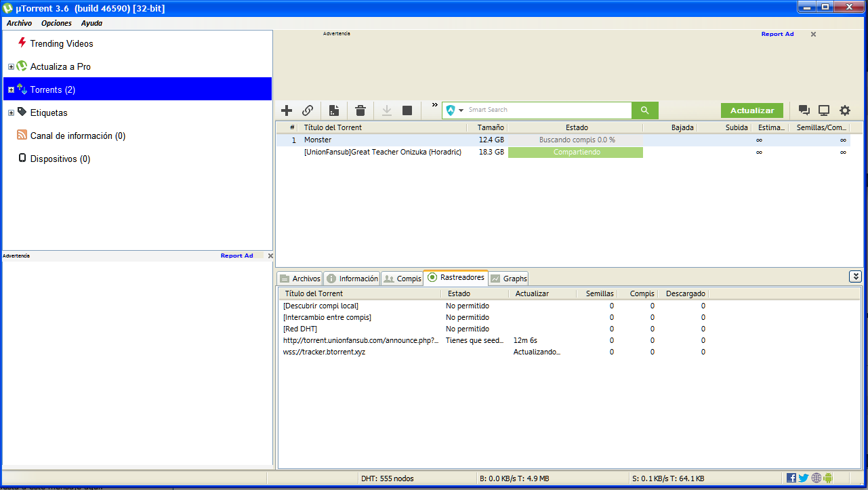Open the Archivo menu
Viewport: 868px width, 490px height.
tap(19, 23)
